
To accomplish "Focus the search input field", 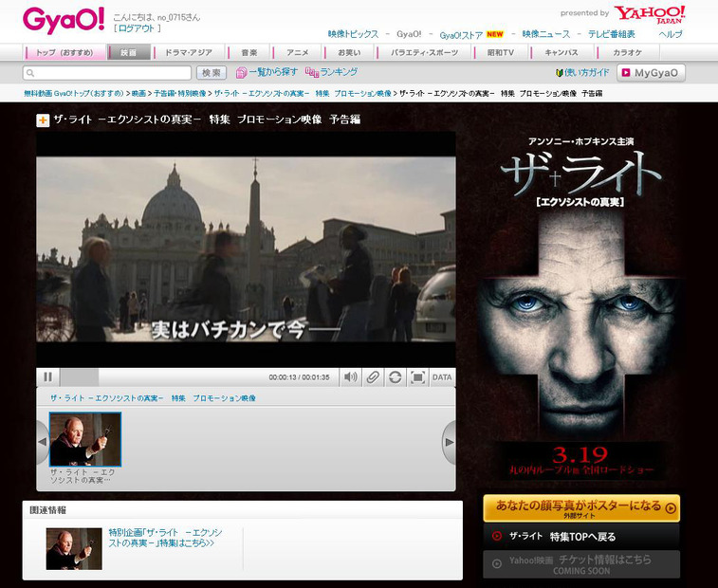I will click(107, 73).
